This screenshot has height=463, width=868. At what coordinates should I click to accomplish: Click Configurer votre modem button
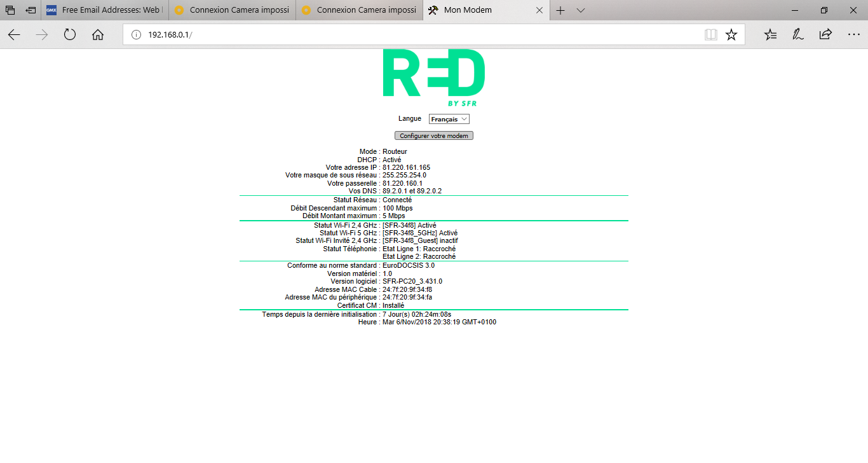(x=434, y=136)
